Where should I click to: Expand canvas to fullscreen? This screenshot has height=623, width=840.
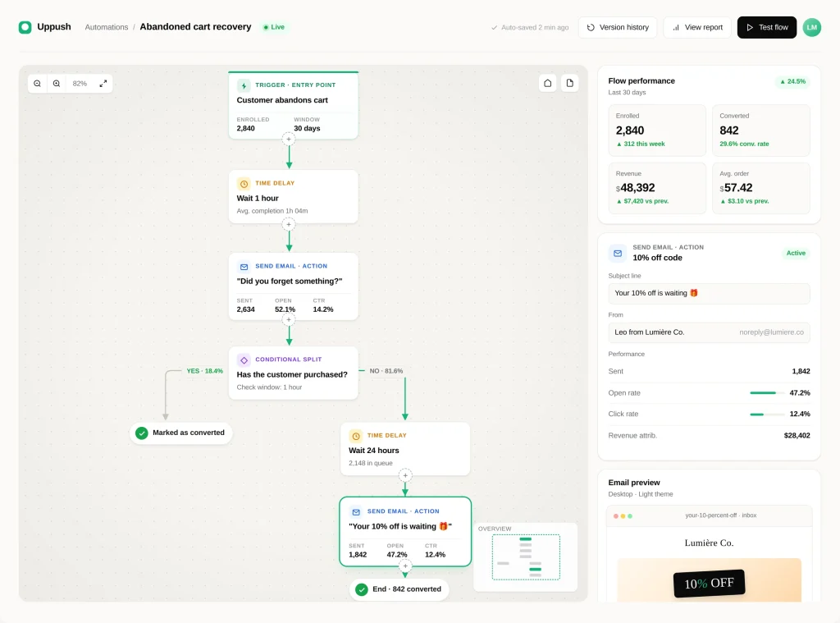[x=103, y=84]
